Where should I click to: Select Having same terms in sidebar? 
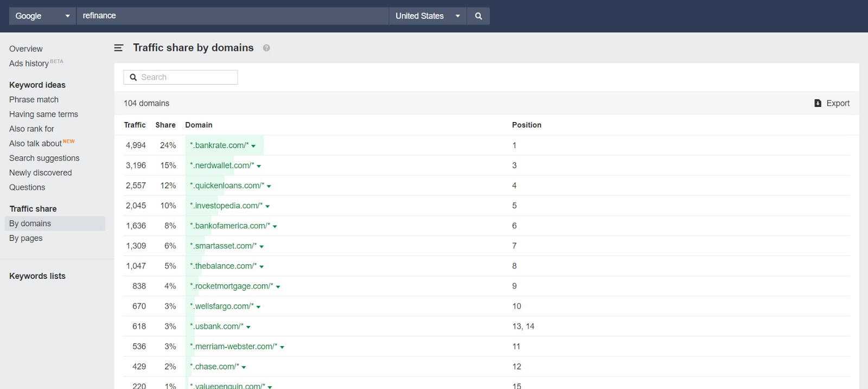coord(43,114)
